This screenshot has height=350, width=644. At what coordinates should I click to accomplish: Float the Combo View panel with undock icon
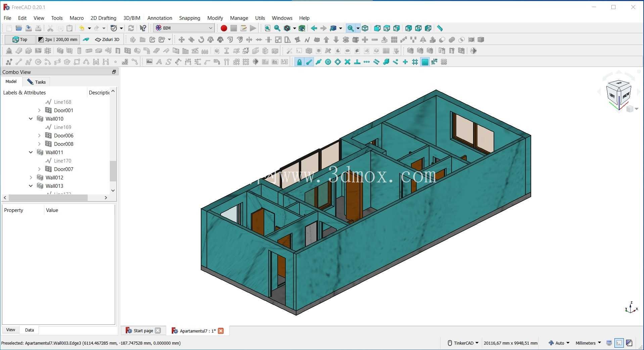(x=114, y=72)
